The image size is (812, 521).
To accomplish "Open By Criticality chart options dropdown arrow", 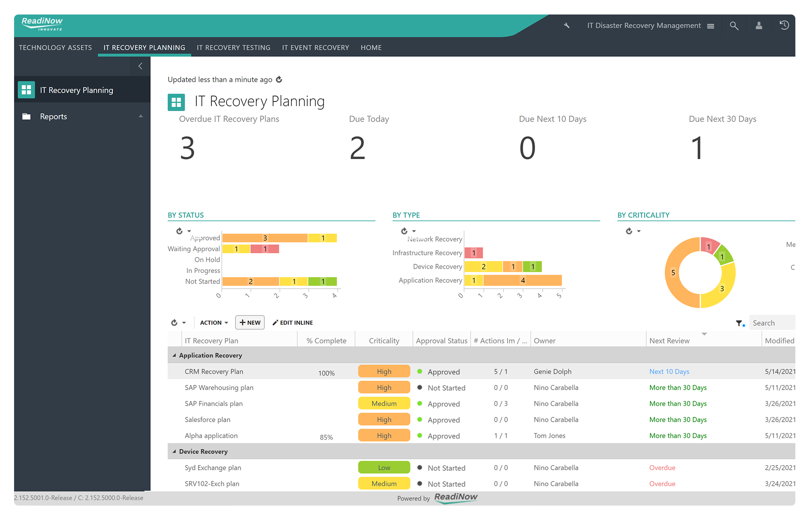I will click(639, 231).
